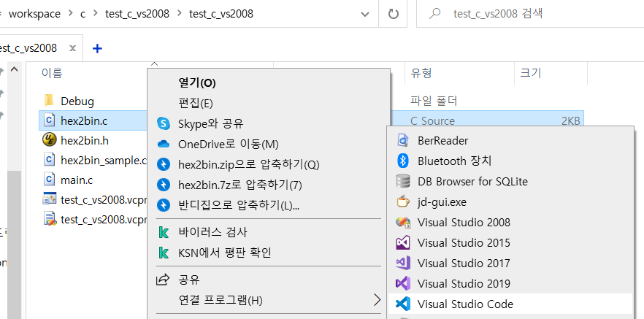The image size is (644, 319).
Task: Open with BerReader
Action: [510, 140]
